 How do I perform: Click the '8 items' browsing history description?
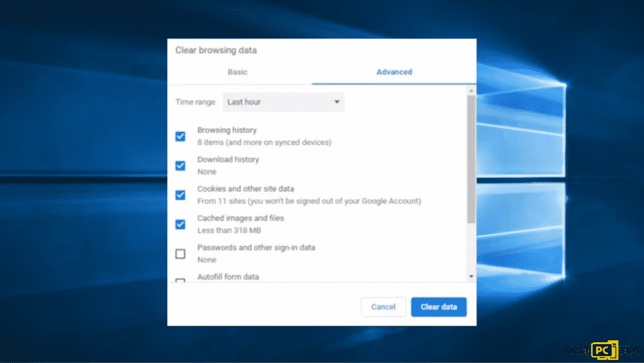(x=264, y=142)
